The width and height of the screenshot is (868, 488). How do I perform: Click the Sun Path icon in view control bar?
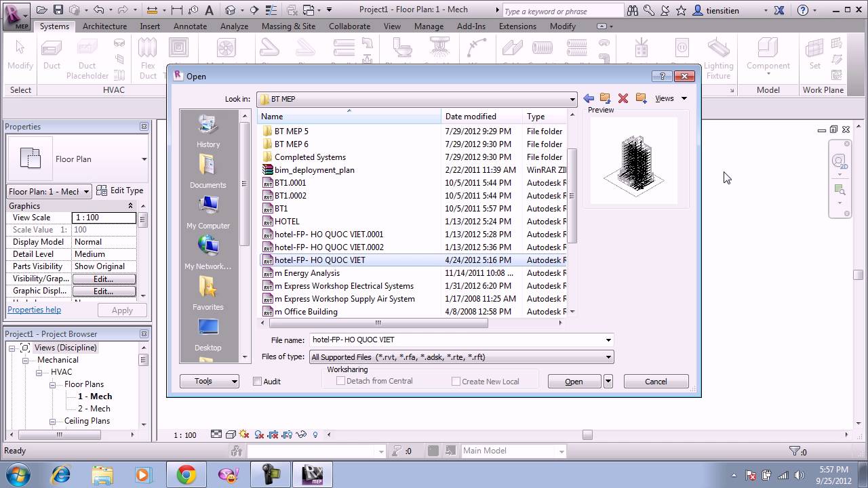click(x=244, y=434)
